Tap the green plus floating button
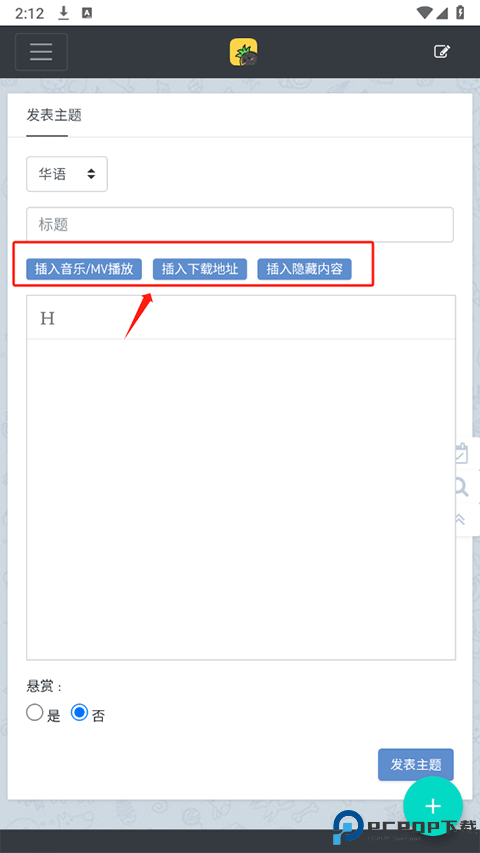 433,806
